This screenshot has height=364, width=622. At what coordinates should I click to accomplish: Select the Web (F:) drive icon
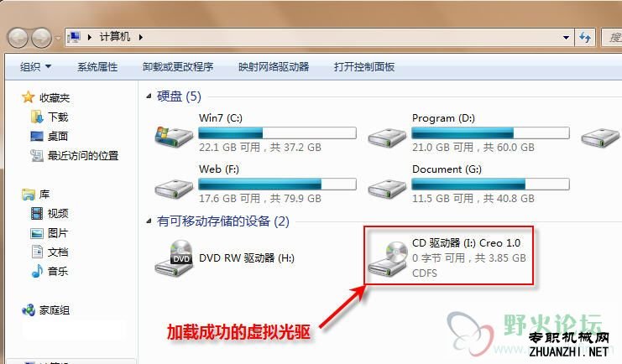[x=174, y=189]
